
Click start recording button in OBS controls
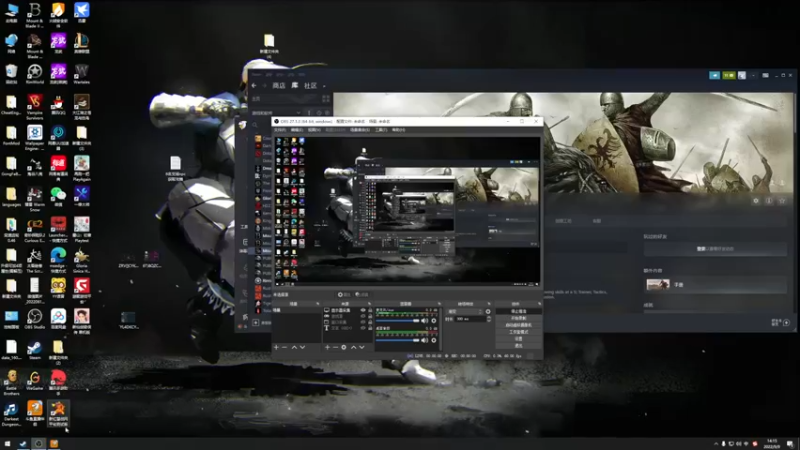(518, 318)
